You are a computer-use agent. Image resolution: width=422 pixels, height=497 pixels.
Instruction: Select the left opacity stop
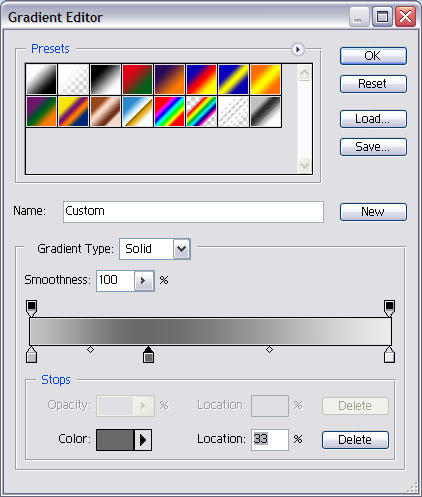pos(32,308)
